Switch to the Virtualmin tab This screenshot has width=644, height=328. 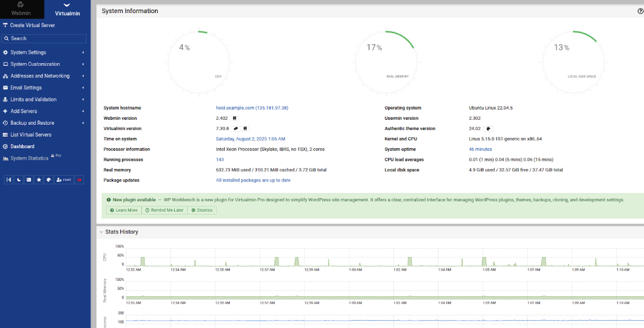tap(68, 9)
